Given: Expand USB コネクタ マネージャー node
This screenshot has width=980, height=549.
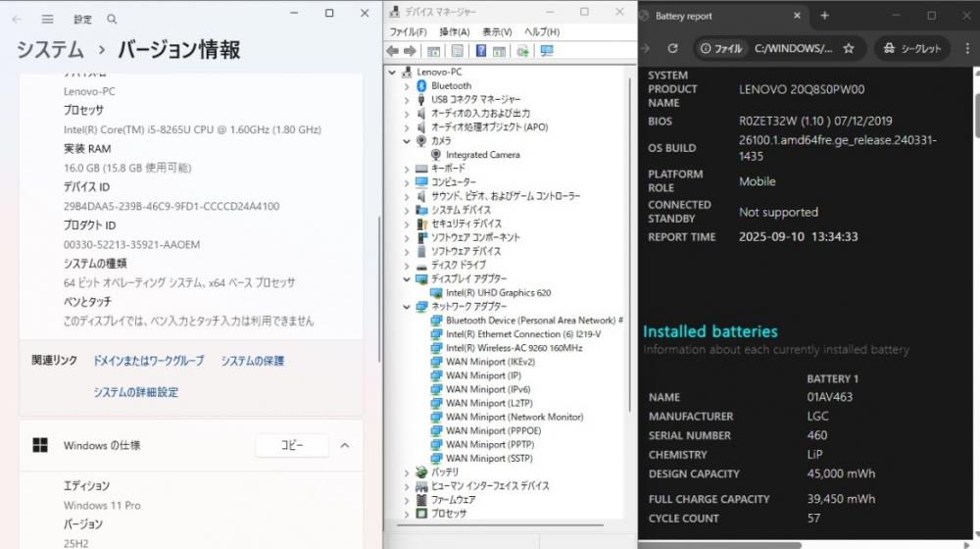Looking at the screenshot, I should [407, 99].
